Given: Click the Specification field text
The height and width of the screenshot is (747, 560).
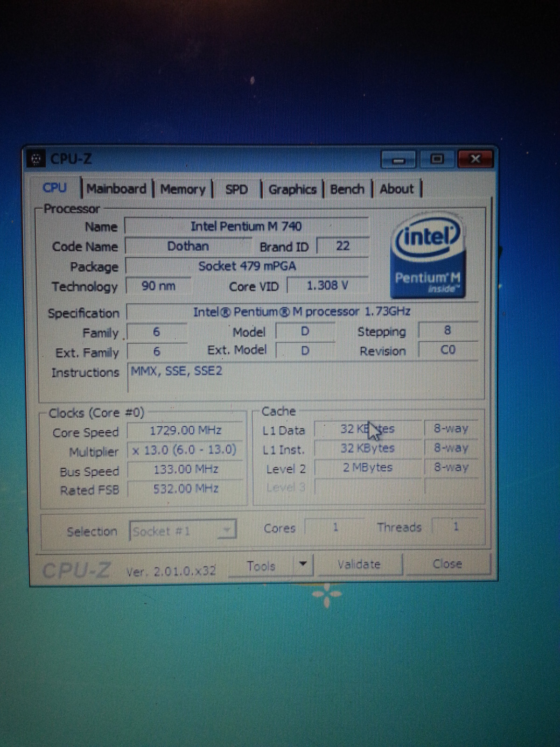Looking at the screenshot, I should point(302,312).
